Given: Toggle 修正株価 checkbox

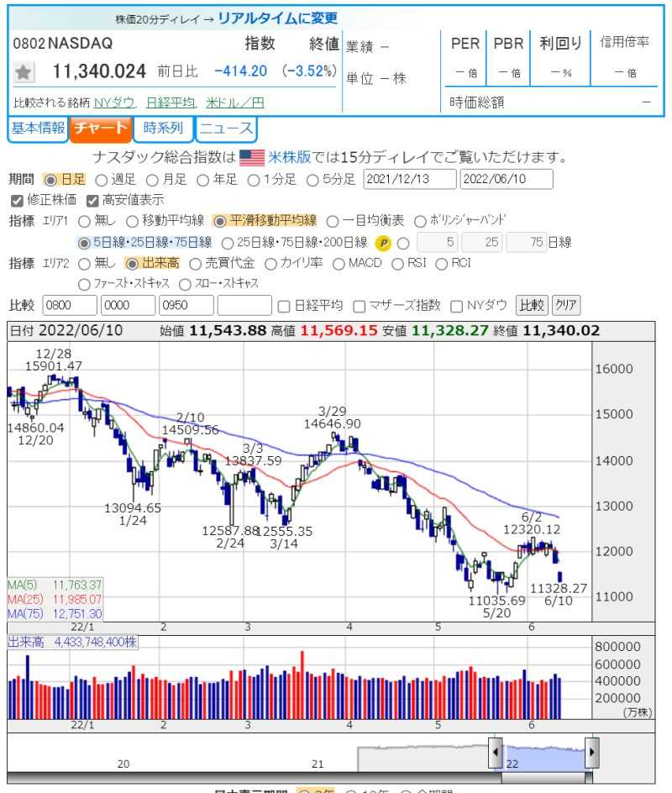Looking at the screenshot, I should click(x=17, y=201).
